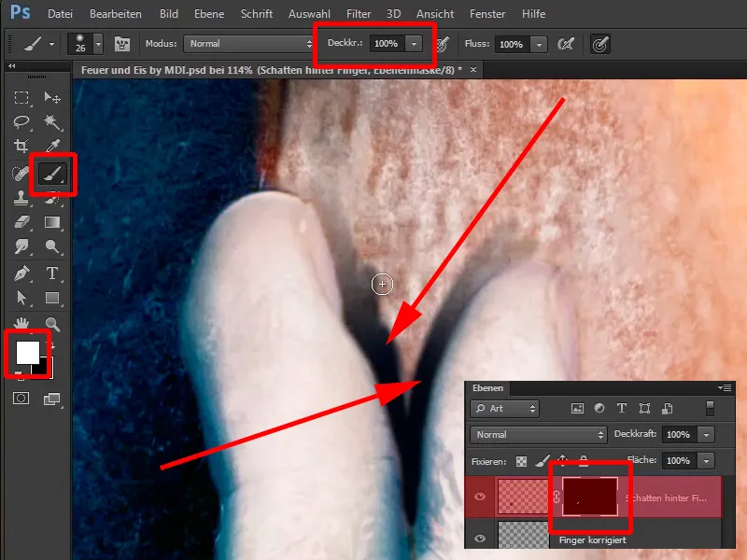Hide the 'Schatten hinter Finger' layer
747x560 pixels.
coord(481,498)
